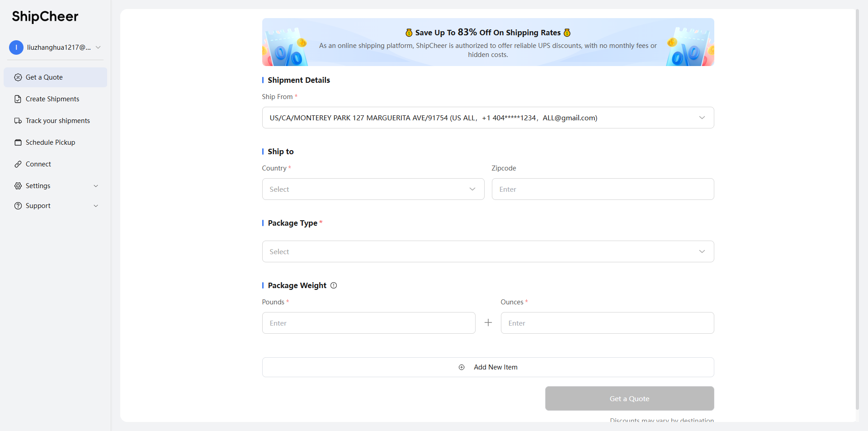
Task: Open the Package Type dropdown
Action: 487,251
